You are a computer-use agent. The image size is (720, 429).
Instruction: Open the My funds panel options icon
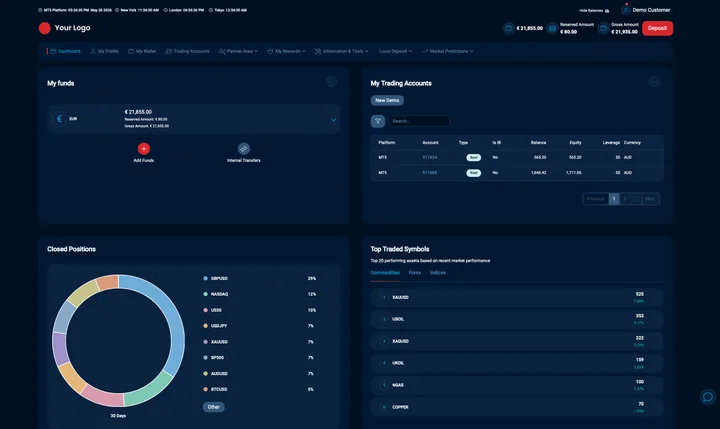coord(331,82)
